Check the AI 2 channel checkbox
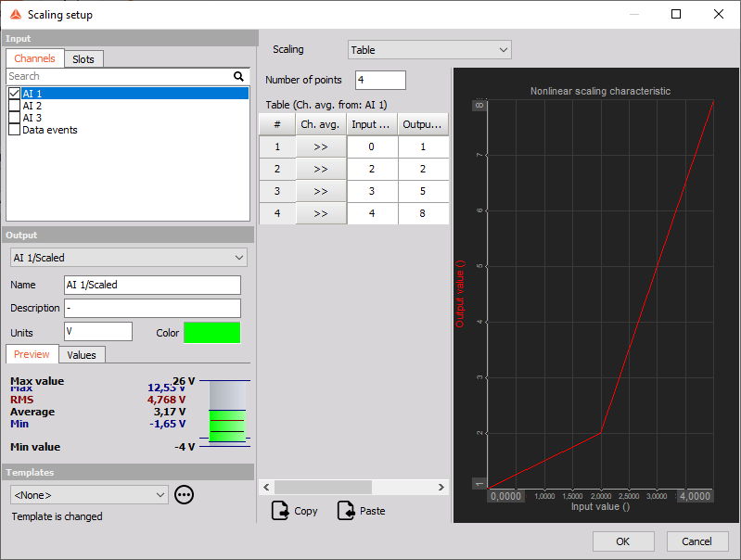The width and height of the screenshot is (741, 560). (14, 106)
